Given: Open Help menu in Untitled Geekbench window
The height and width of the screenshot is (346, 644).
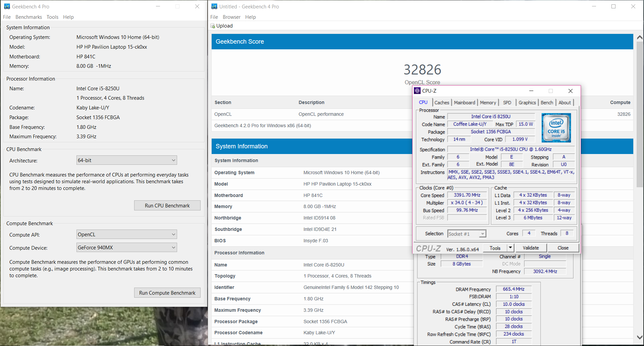Looking at the screenshot, I should [x=251, y=17].
